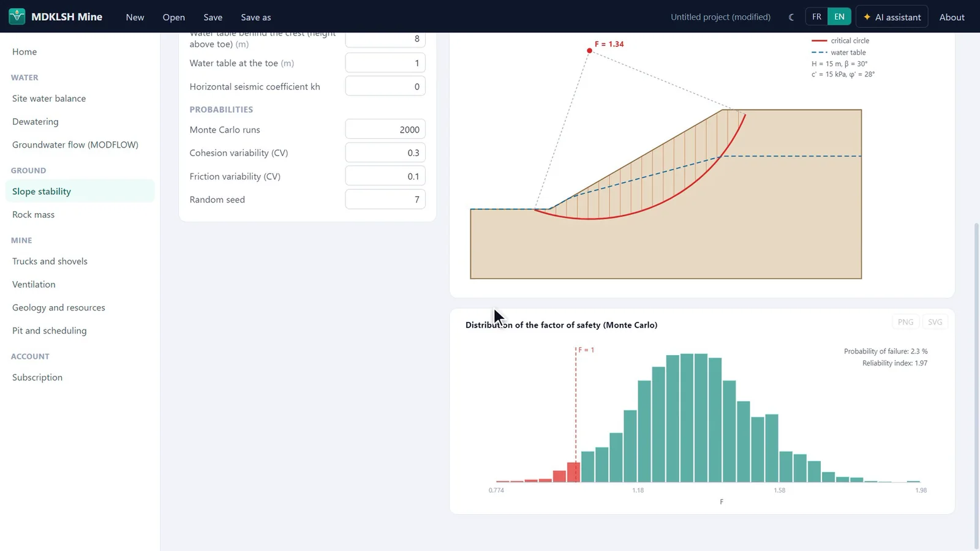Click Open in the top bar

coord(174,17)
